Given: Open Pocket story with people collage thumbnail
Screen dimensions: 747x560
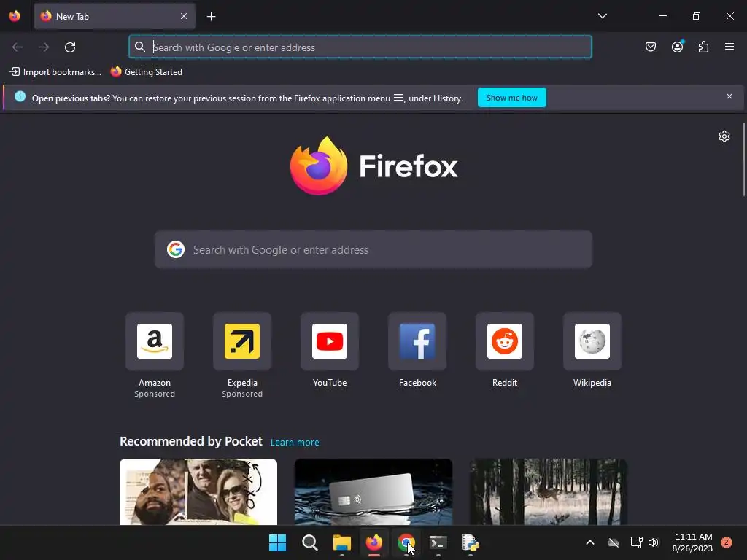Looking at the screenshot, I should tap(198, 491).
